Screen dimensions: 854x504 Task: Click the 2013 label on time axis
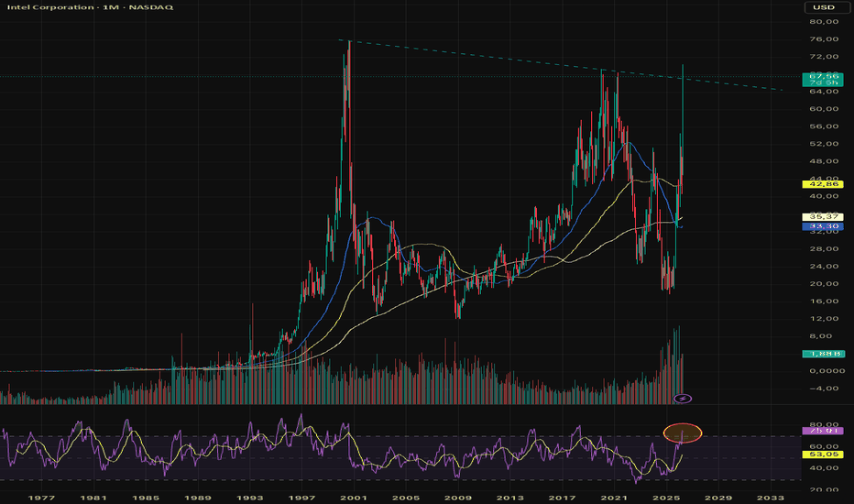[509, 498]
